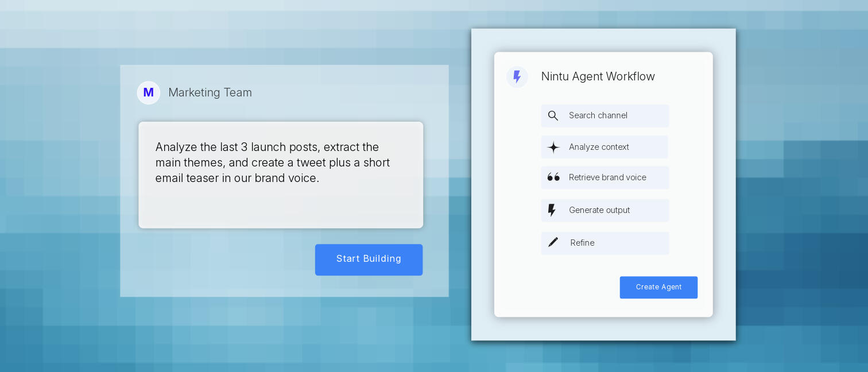Select the Analyze context step
Viewport: 868px width, 372px height.
click(x=604, y=147)
